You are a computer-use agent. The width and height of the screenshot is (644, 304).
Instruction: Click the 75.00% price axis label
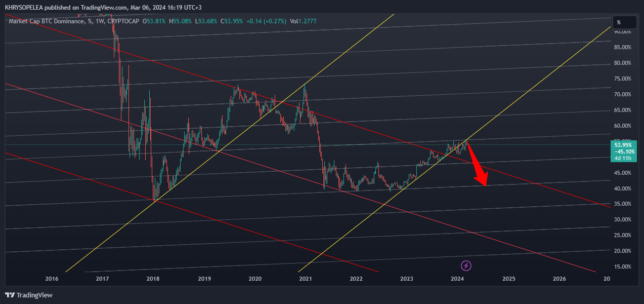point(622,79)
